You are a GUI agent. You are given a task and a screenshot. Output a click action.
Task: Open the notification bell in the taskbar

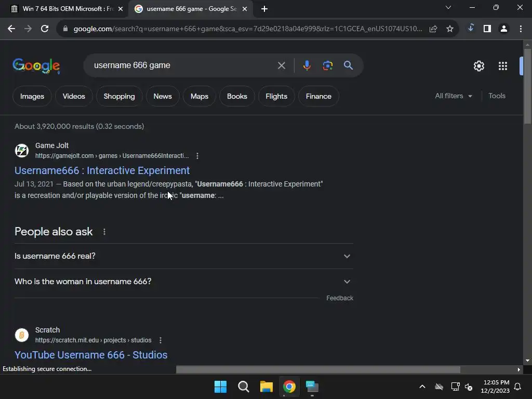click(x=517, y=387)
